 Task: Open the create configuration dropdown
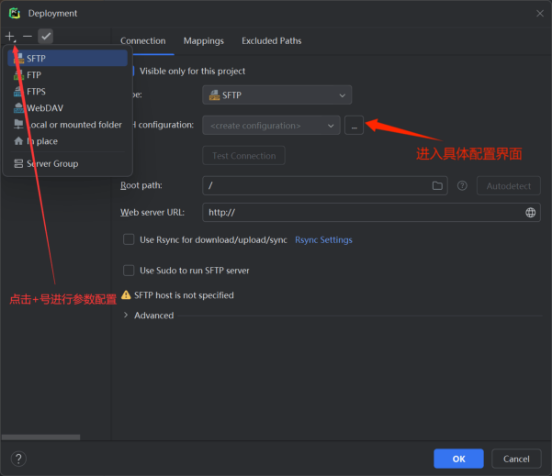[x=271, y=125]
